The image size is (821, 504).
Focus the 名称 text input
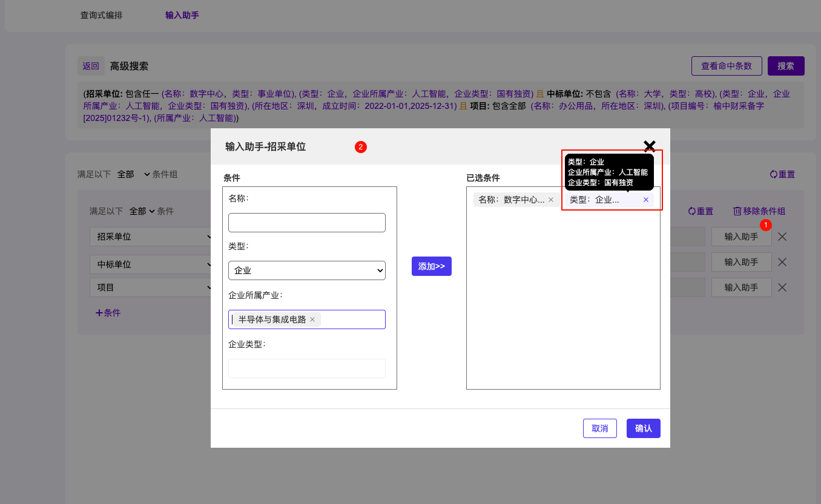[307, 223]
